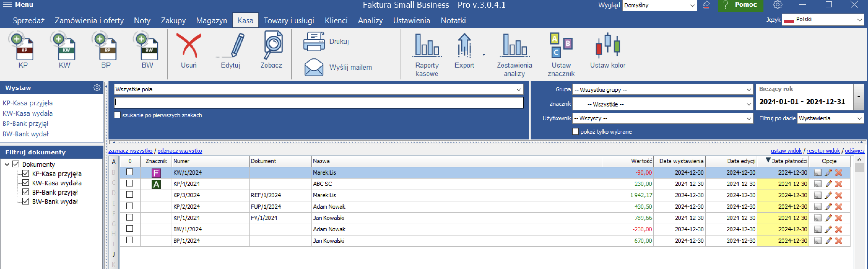Open Zestawienia analizy summaries
This screenshot has width=868, height=269.
pyautogui.click(x=514, y=55)
